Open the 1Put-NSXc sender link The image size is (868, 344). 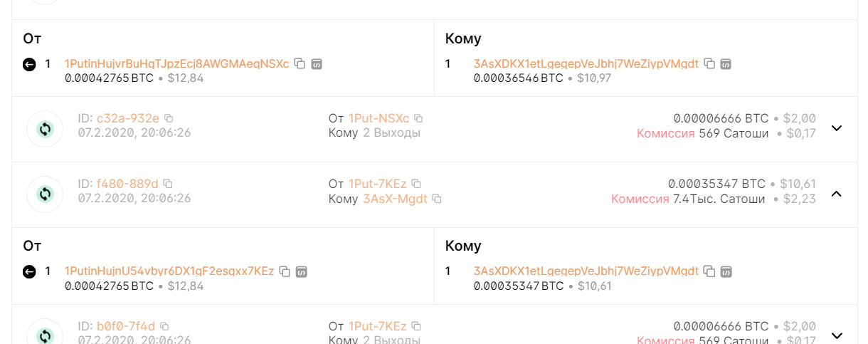click(x=379, y=118)
